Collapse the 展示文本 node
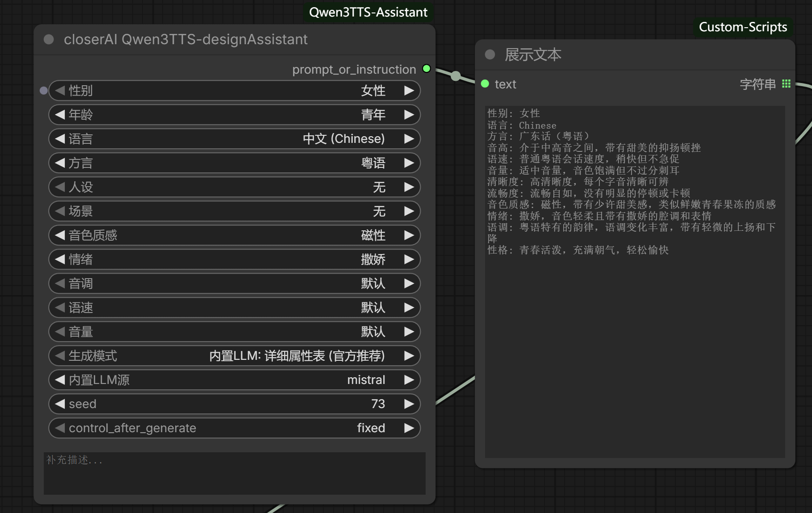The image size is (812, 513). 490,54
